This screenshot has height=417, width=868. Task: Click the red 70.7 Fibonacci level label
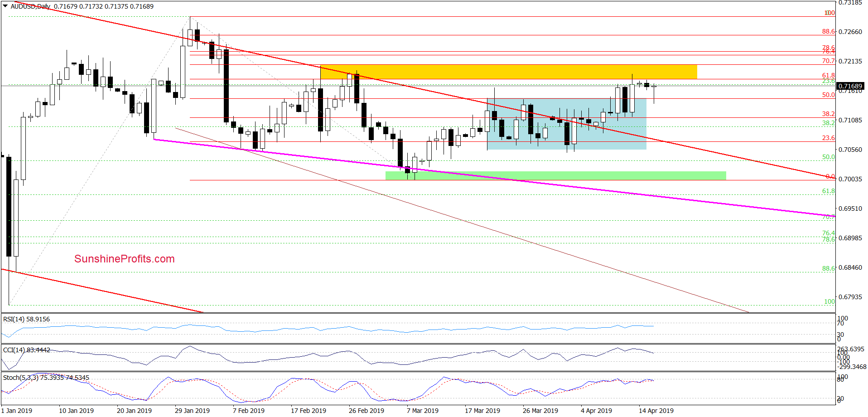pos(829,61)
